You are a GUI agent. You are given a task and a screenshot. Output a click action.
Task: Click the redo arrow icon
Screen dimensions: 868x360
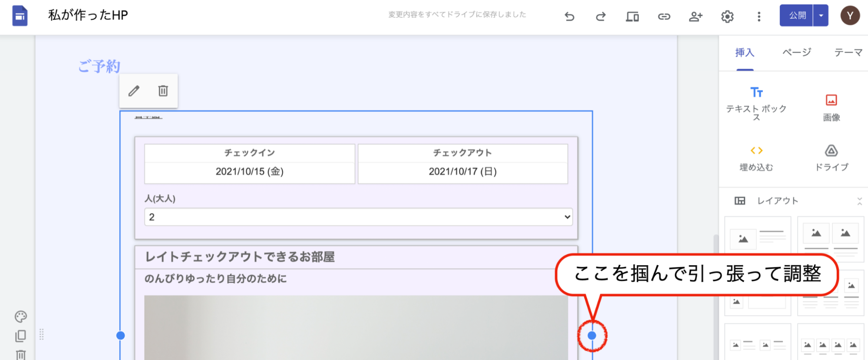(601, 17)
